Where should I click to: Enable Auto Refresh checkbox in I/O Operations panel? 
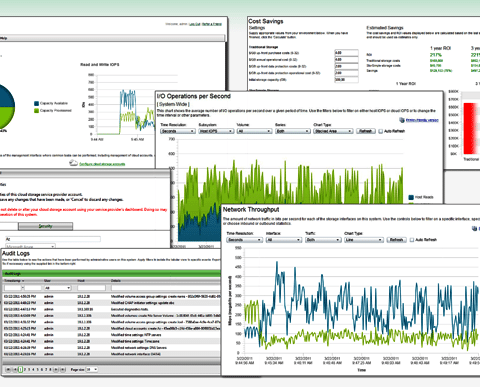click(x=380, y=131)
